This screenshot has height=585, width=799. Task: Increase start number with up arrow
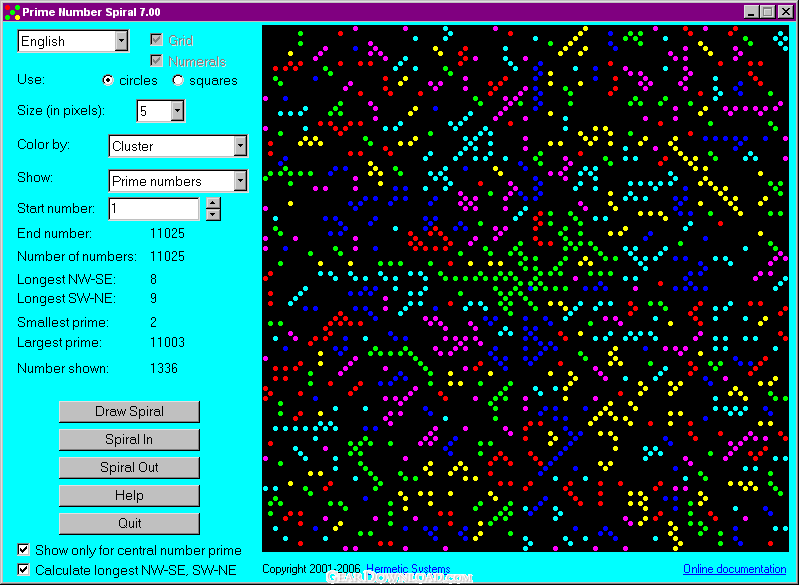coord(213,203)
